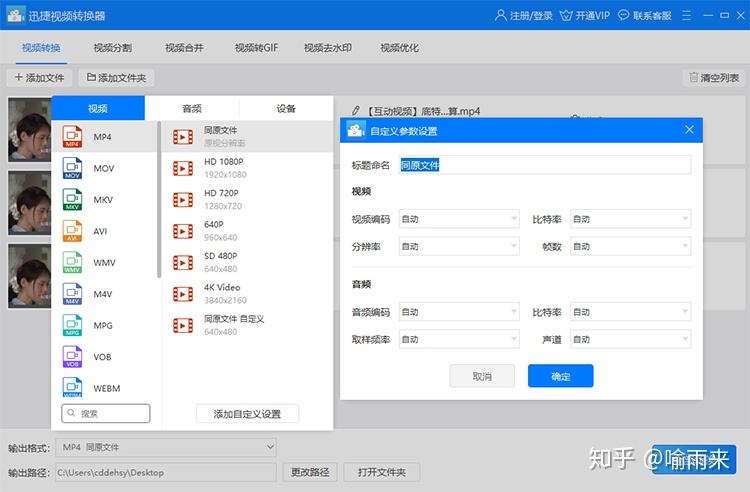Select the first video thumbnail in file list
Viewport: 750px width, 492px height.
click(x=29, y=130)
